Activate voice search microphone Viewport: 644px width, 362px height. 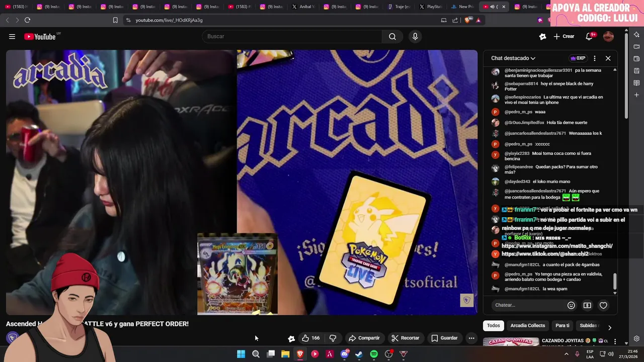415,36
